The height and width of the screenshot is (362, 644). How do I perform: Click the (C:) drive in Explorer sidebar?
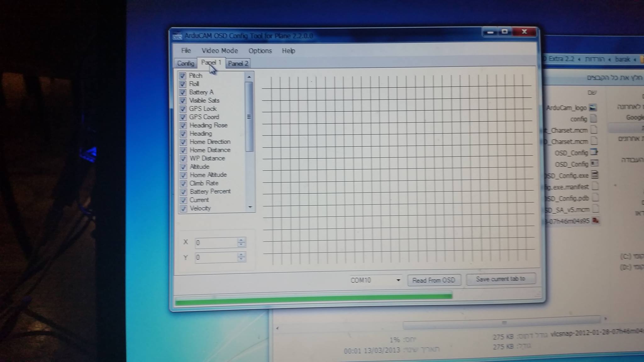(631, 256)
